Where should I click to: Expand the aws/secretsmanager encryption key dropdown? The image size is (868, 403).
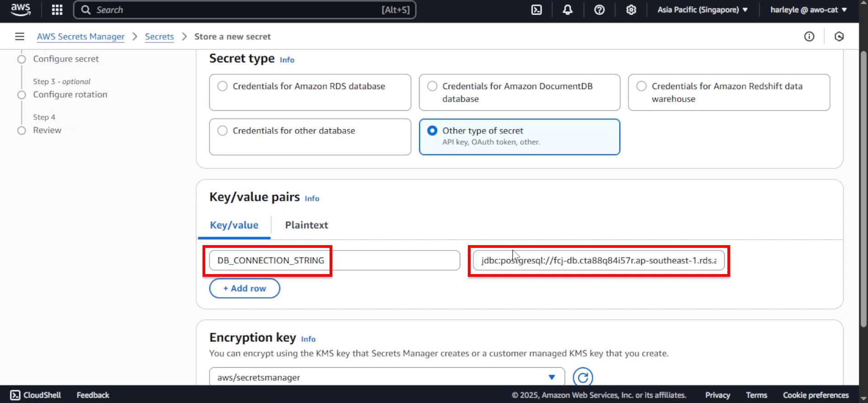click(x=387, y=377)
